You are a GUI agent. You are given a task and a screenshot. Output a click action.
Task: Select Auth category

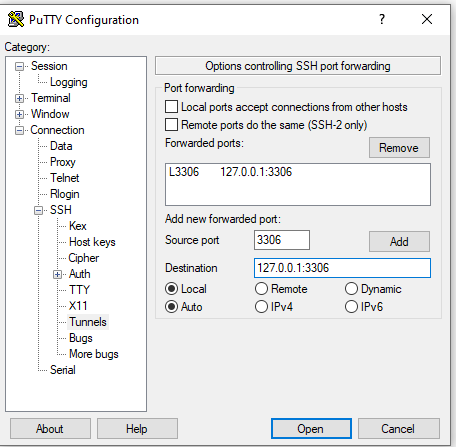80,274
